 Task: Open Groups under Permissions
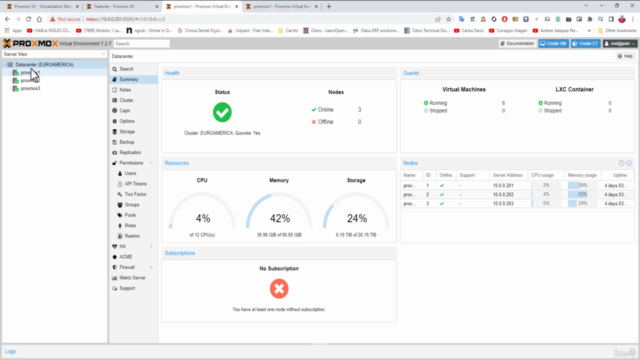coord(133,204)
